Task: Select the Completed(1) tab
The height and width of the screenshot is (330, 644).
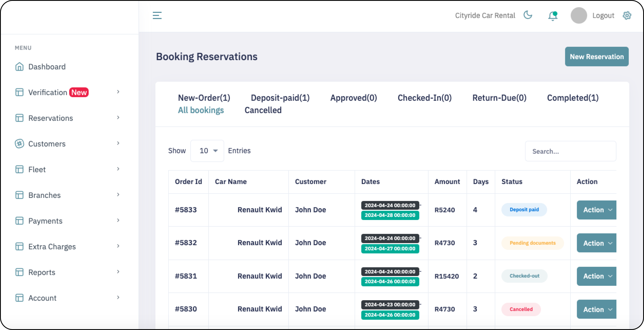Action: [573, 98]
